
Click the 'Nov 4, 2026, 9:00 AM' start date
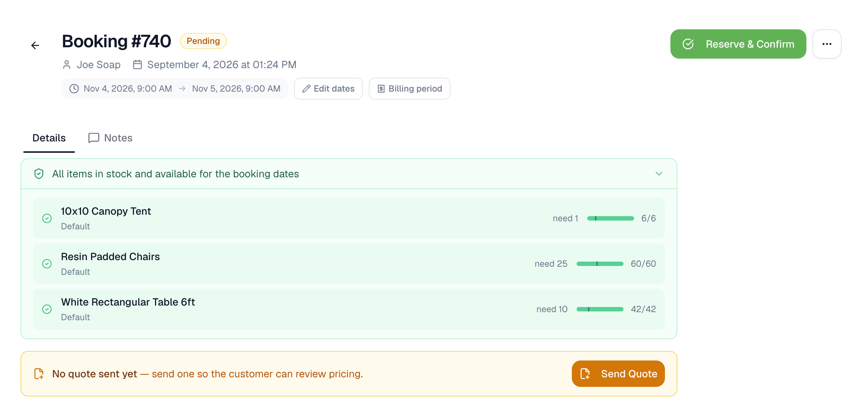click(128, 89)
